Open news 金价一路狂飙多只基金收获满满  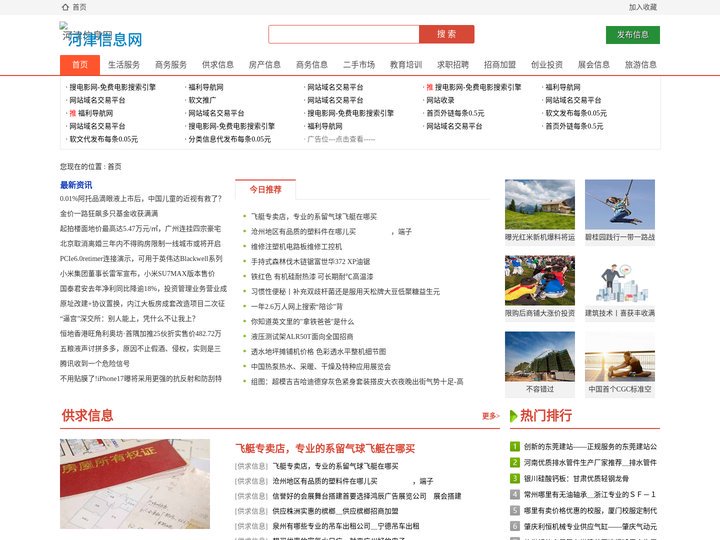point(109,214)
